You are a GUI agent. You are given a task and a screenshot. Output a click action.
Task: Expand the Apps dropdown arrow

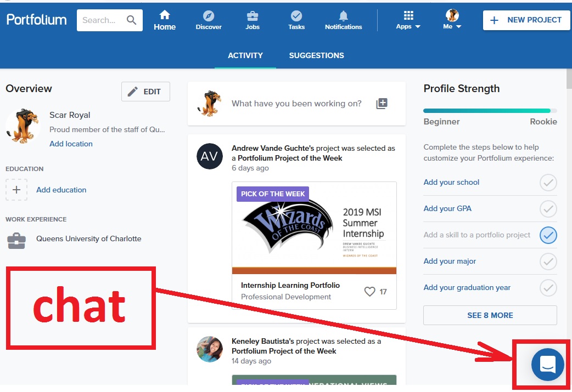(x=418, y=27)
